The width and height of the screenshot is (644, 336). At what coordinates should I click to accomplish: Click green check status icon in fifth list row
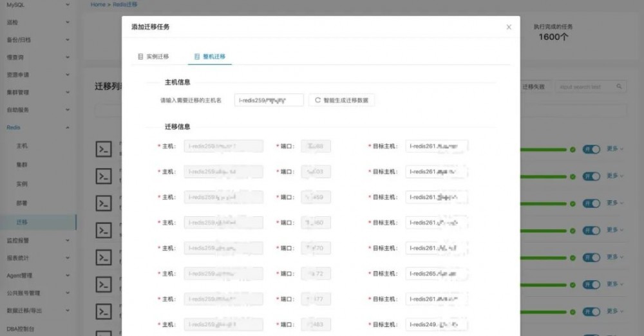click(x=573, y=258)
